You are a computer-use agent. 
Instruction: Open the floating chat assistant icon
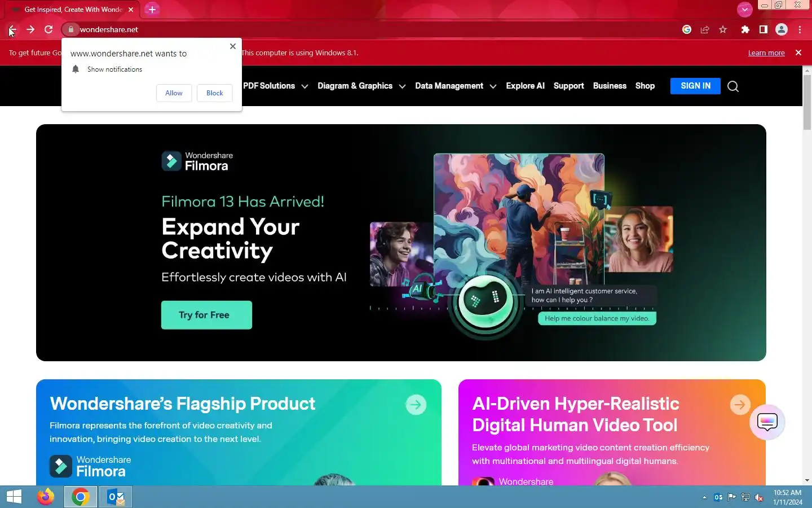click(767, 422)
